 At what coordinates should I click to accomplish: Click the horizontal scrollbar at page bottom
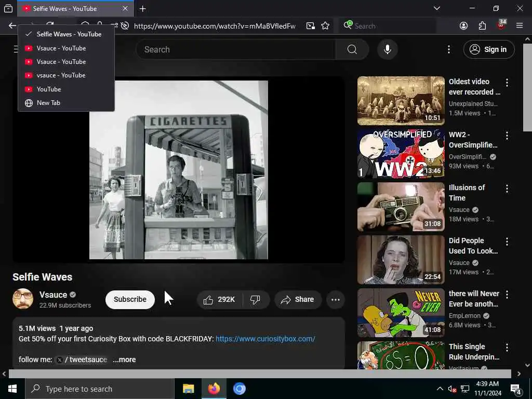pos(260,374)
